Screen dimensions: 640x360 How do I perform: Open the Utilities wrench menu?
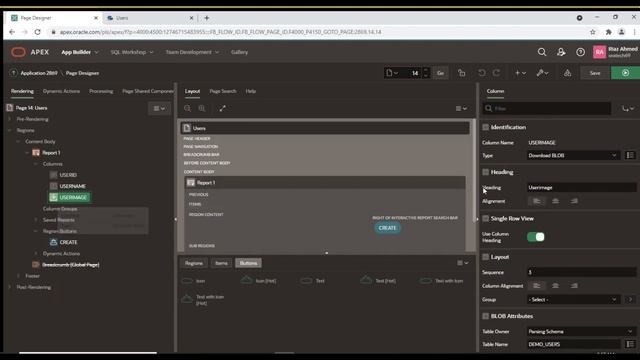(x=542, y=73)
